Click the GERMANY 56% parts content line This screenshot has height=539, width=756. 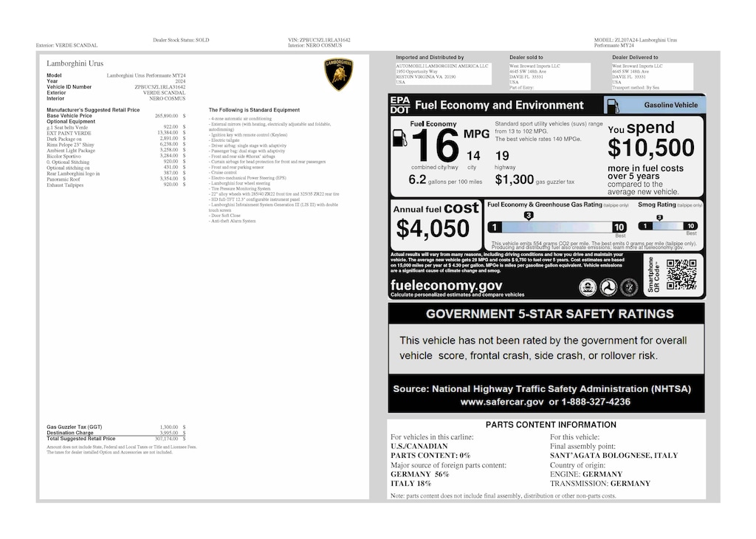tap(419, 475)
